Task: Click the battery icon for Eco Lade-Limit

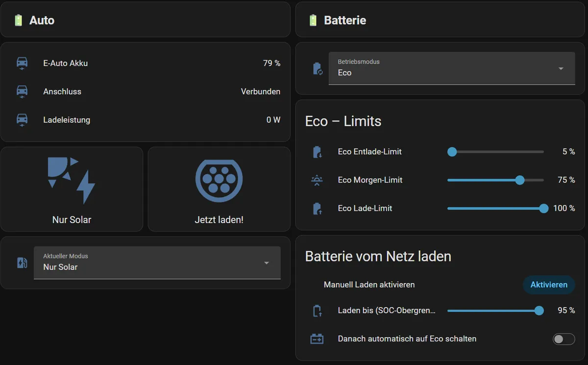Action: click(x=318, y=209)
